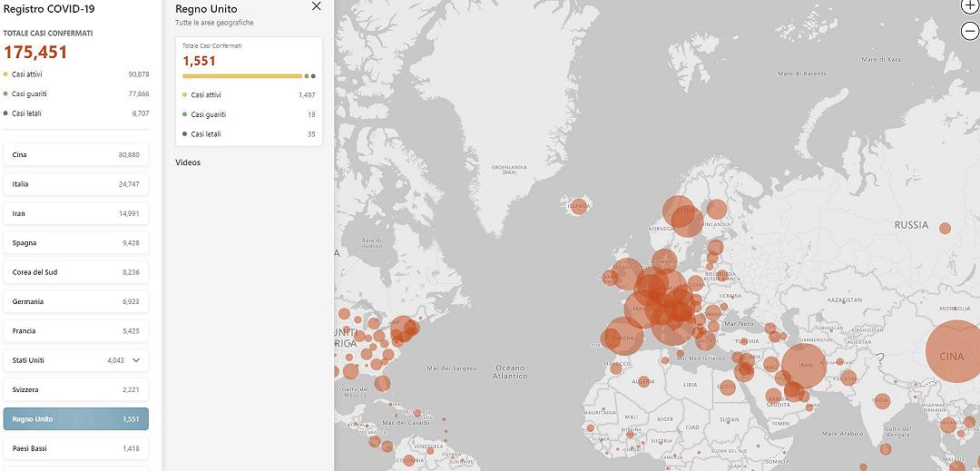Click the India bubble on map

pyautogui.click(x=882, y=401)
